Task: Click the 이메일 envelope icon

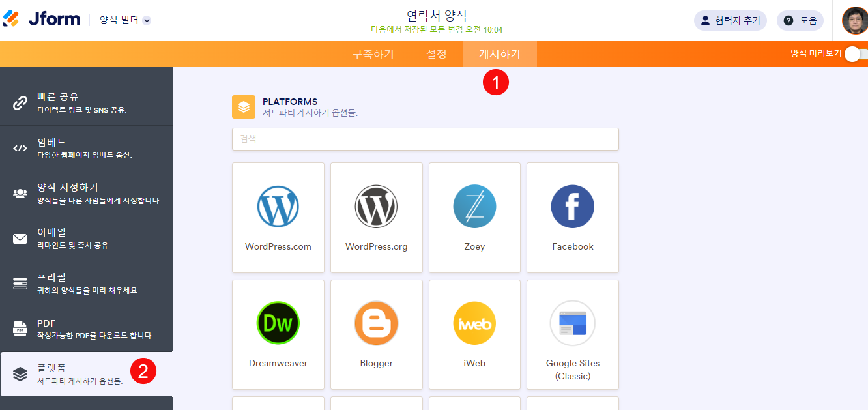Action: (x=20, y=239)
